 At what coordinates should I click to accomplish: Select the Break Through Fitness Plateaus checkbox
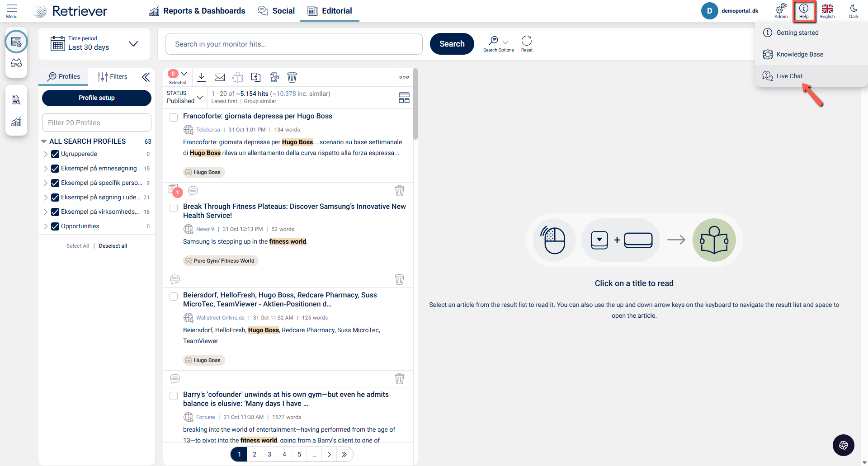pyautogui.click(x=174, y=208)
